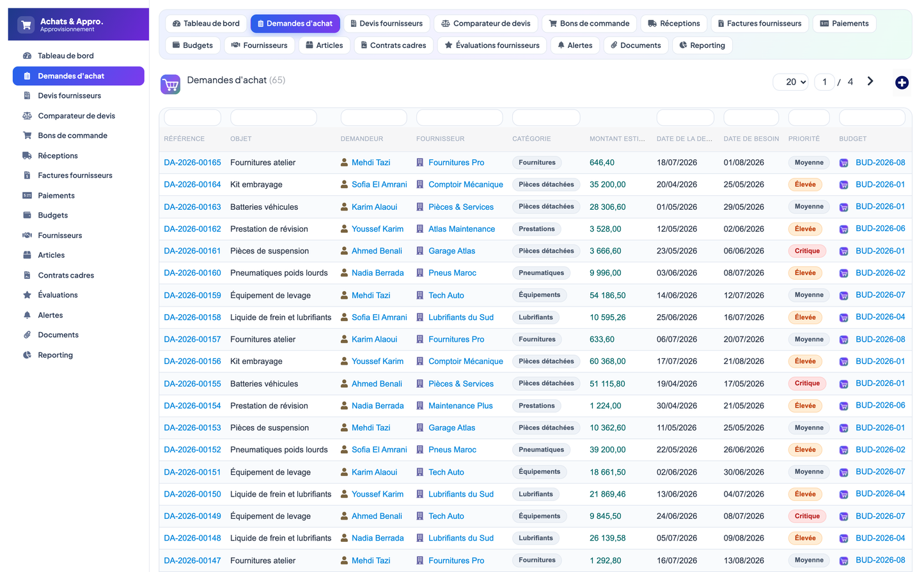Sort by the Montant esti... column header
Viewport: 924px width, 572px height.
point(617,139)
